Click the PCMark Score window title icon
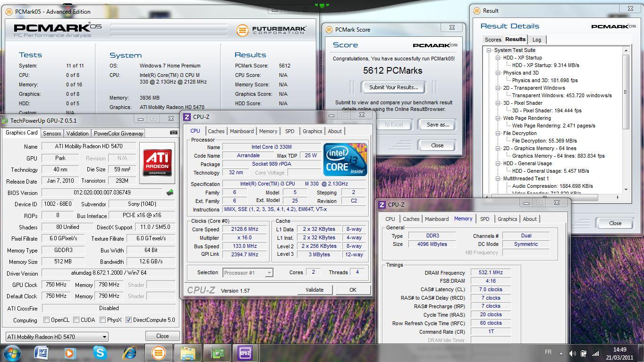 (x=329, y=29)
